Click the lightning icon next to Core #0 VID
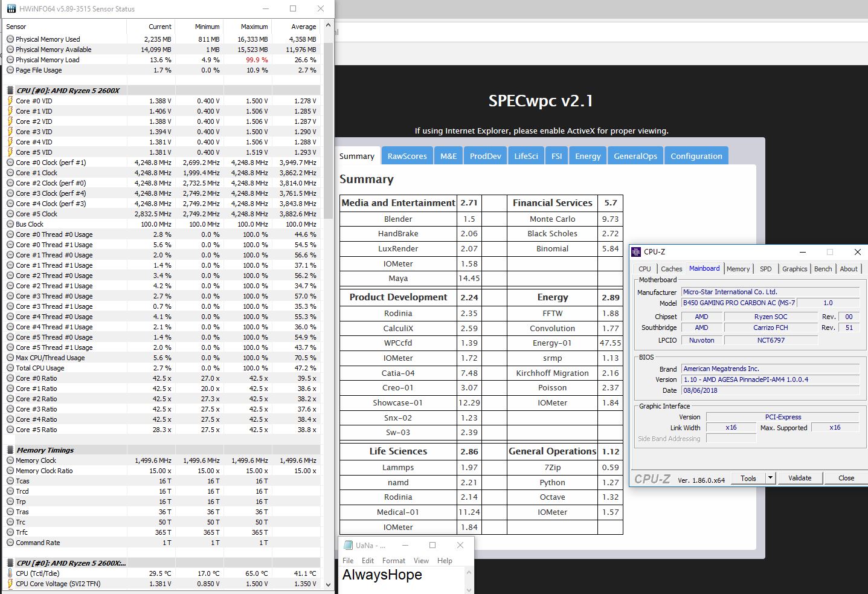Screen dimensions: 868x594 pyautogui.click(x=10, y=101)
